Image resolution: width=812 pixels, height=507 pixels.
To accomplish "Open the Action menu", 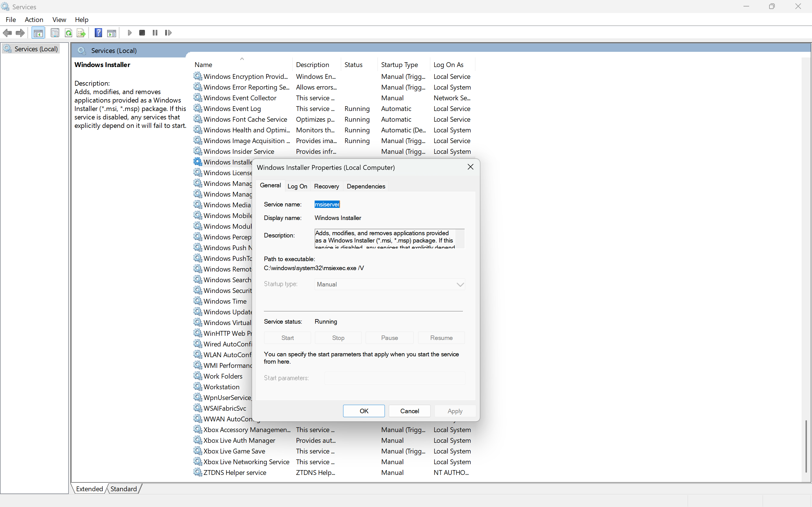I will (x=34, y=19).
